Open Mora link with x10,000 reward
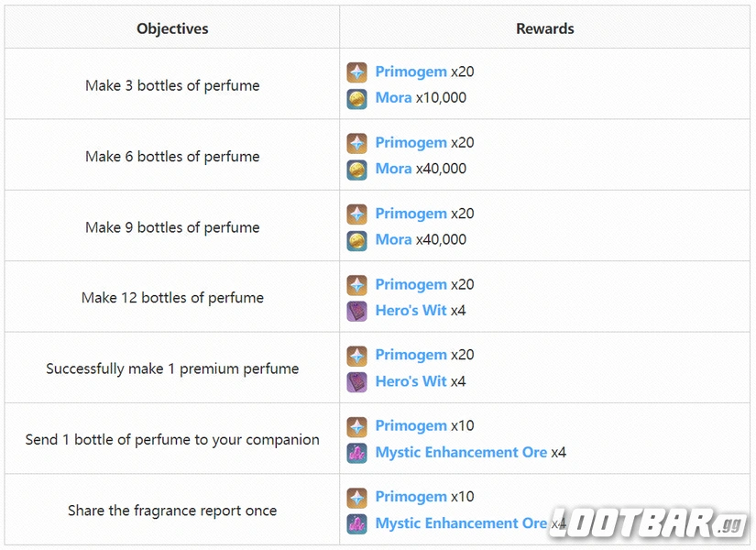Viewport: 756px width, 550px height. coord(393,97)
